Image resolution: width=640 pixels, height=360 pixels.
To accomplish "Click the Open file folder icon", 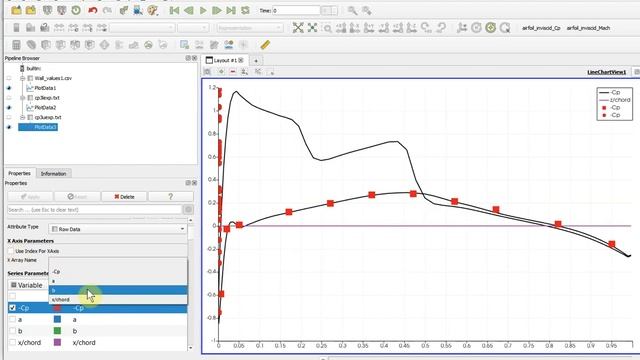I will click(16, 10).
